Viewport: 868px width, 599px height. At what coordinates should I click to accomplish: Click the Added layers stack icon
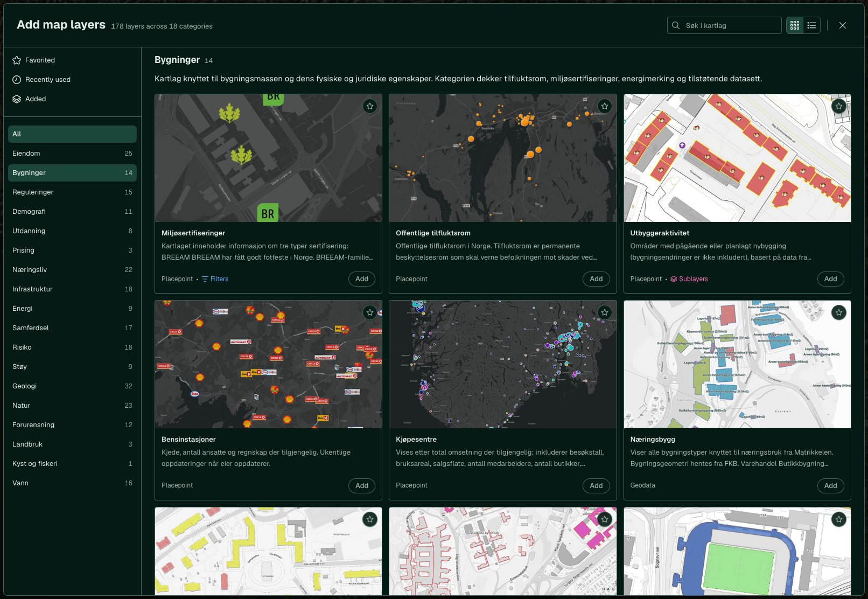17,99
